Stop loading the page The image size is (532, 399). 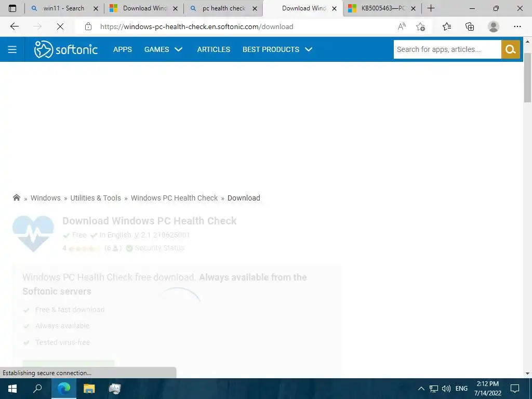(60, 26)
